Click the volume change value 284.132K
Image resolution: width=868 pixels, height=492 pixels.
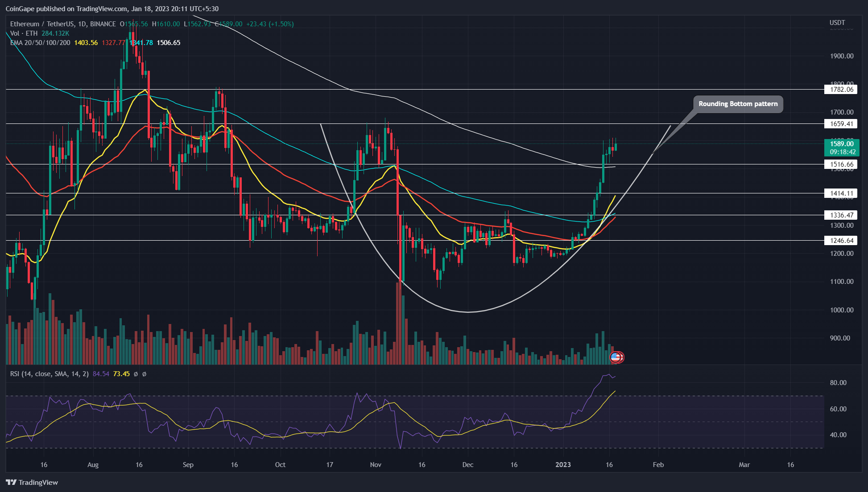(x=55, y=33)
